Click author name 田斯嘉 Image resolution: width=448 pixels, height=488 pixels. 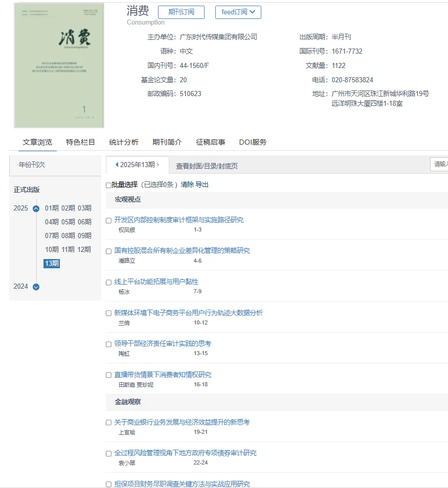(x=127, y=385)
